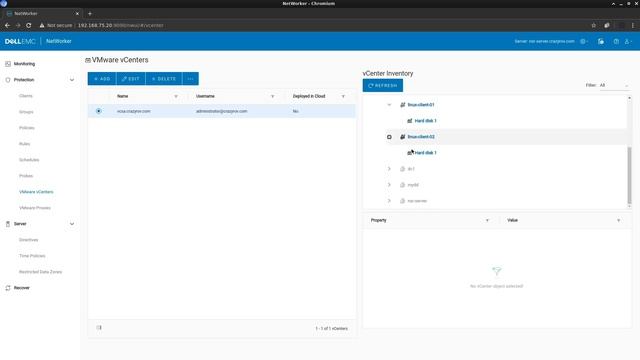The image size is (640, 360).
Task: Click the column toggle icon in table footer
Action: pos(99,328)
